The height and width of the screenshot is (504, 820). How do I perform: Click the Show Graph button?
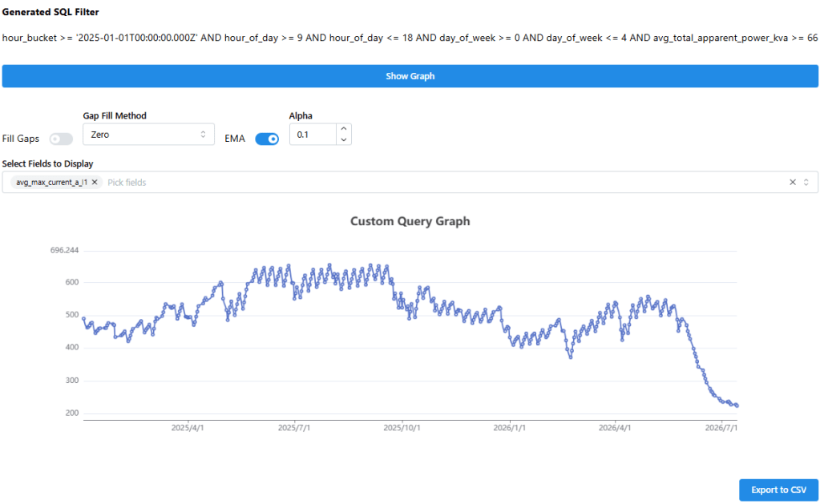[410, 76]
